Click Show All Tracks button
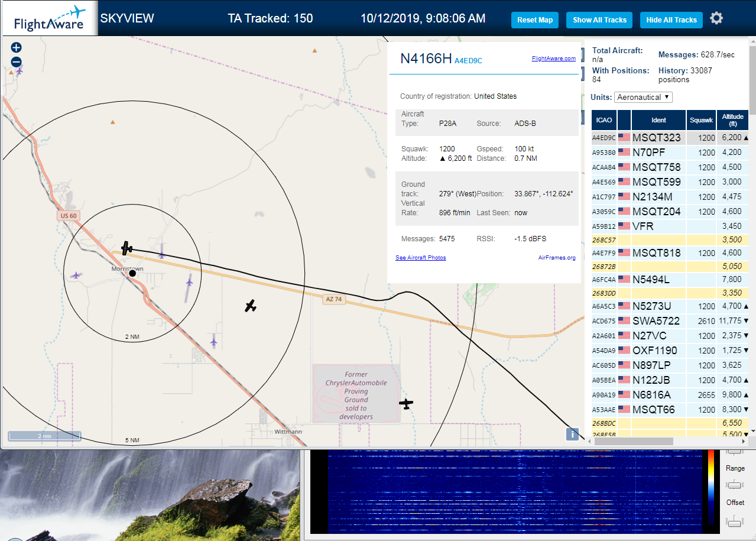This screenshot has height=541, width=756. tap(599, 20)
